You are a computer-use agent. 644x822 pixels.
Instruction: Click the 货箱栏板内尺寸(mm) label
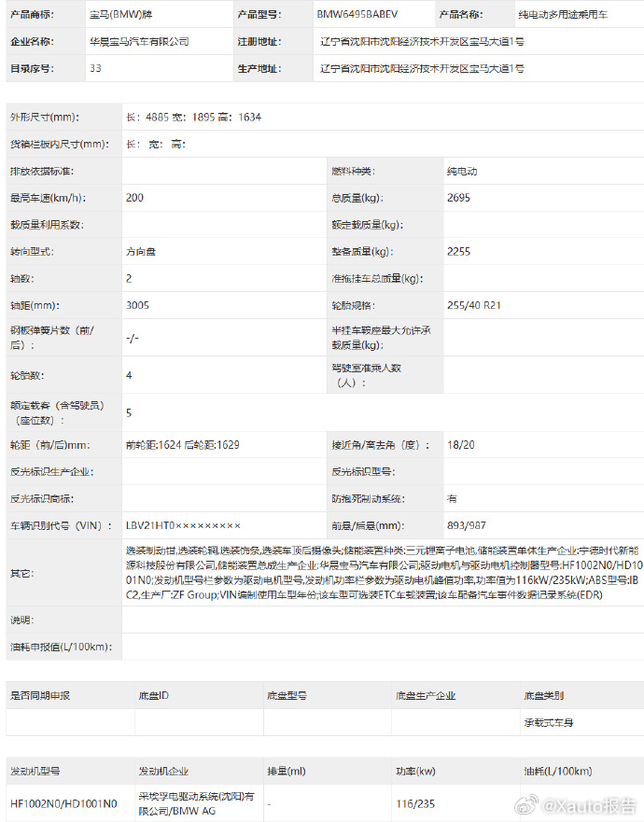(x=59, y=144)
